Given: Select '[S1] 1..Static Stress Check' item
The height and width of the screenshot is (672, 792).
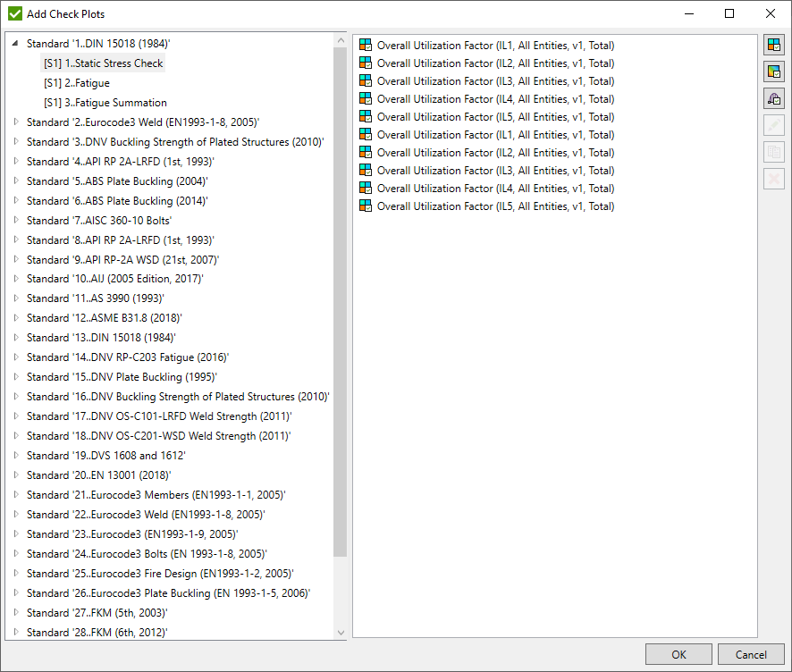Looking at the screenshot, I should coord(104,63).
